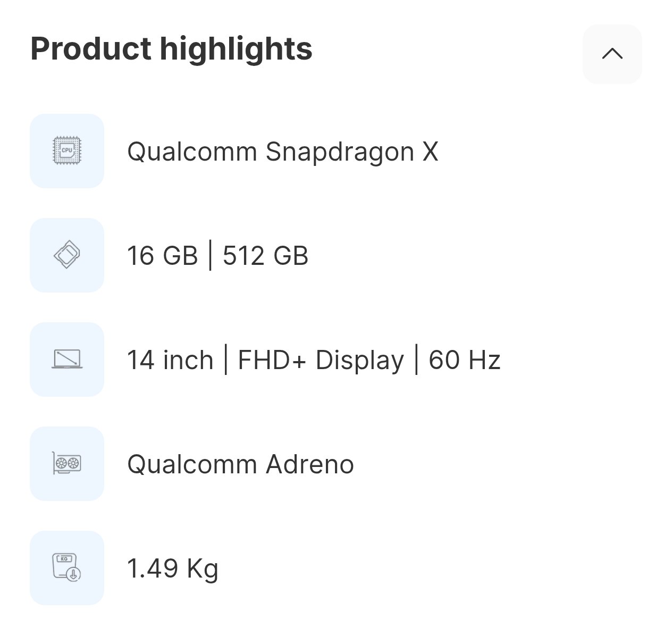This screenshot has height=635, width=672.
Task: Select 'Qualcomm' in the Snapdragon processor row
Action: 192,152
